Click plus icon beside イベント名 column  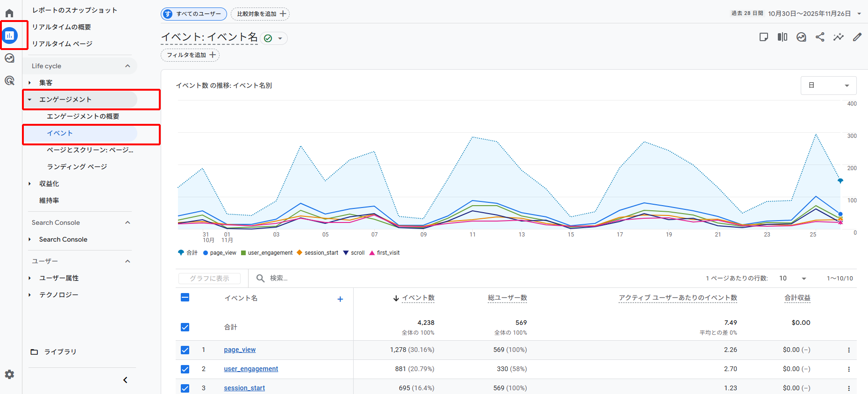(340, 299)
